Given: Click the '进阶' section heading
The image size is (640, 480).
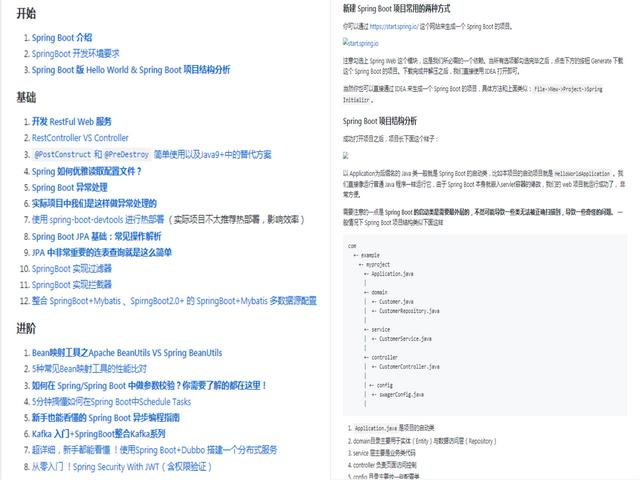Looking at the screenshot, I should click(x=26, y=329).
